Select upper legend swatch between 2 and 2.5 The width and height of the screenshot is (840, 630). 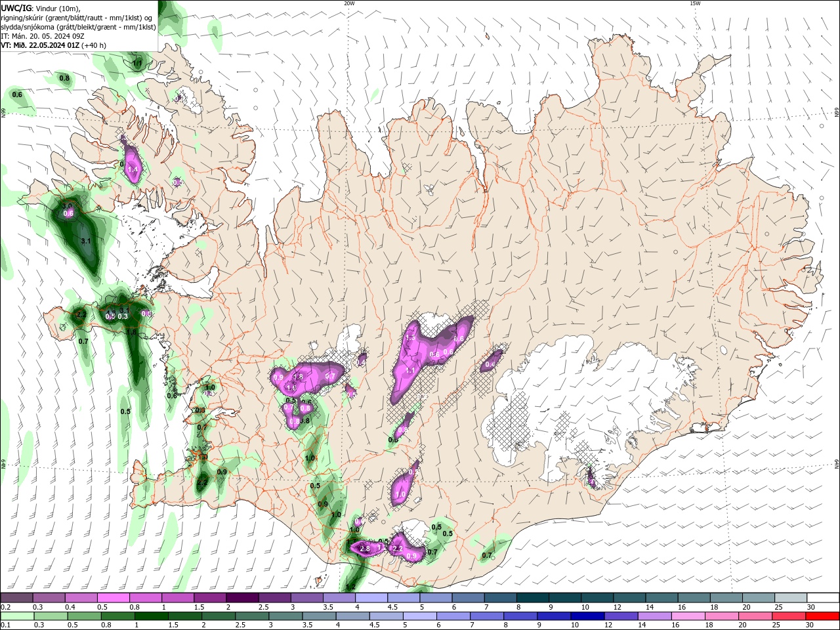coord(242,598)
